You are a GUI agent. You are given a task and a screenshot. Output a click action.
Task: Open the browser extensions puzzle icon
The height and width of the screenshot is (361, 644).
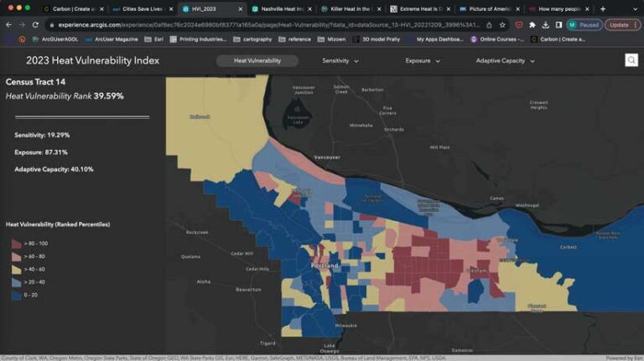coord(532,25)
